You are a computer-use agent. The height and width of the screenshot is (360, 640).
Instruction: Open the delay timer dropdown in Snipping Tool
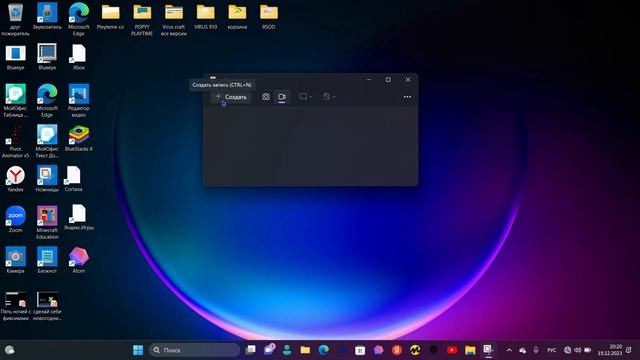click(329, 97)
